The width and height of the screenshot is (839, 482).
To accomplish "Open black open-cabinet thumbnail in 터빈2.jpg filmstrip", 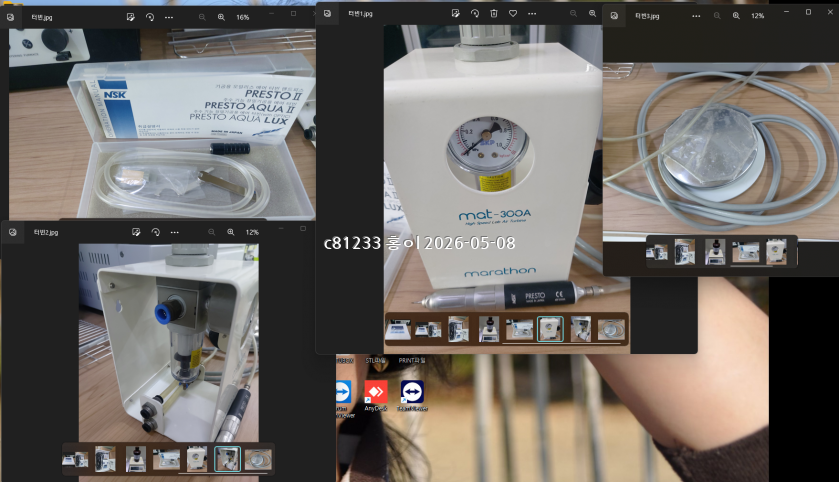I will tap(105, 460).
